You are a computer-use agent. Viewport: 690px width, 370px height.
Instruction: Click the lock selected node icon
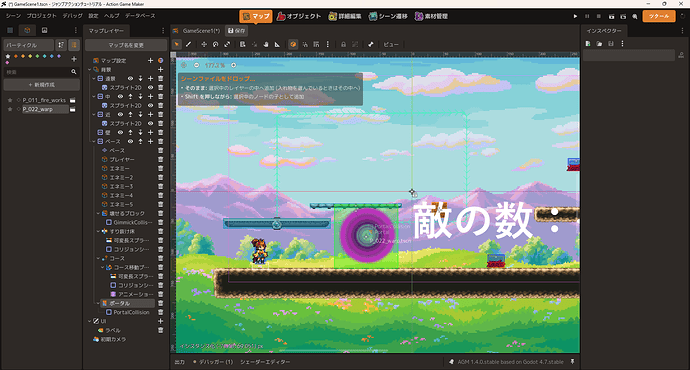click(343, 44)
